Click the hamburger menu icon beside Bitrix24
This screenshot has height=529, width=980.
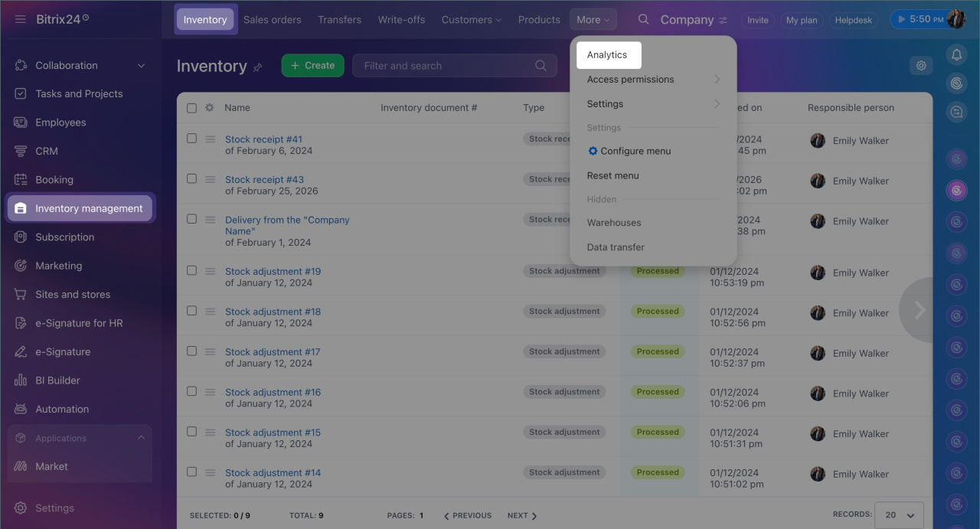click(21, 19)
